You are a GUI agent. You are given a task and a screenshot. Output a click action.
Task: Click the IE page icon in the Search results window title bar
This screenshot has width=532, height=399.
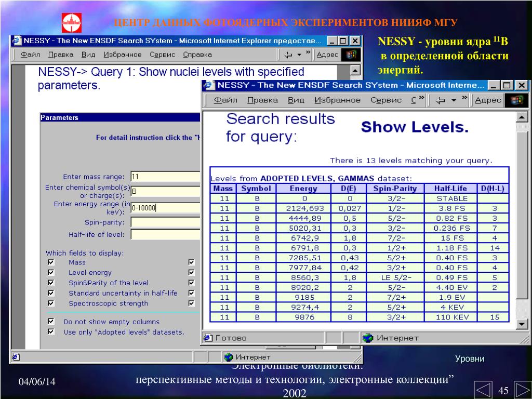209,85
